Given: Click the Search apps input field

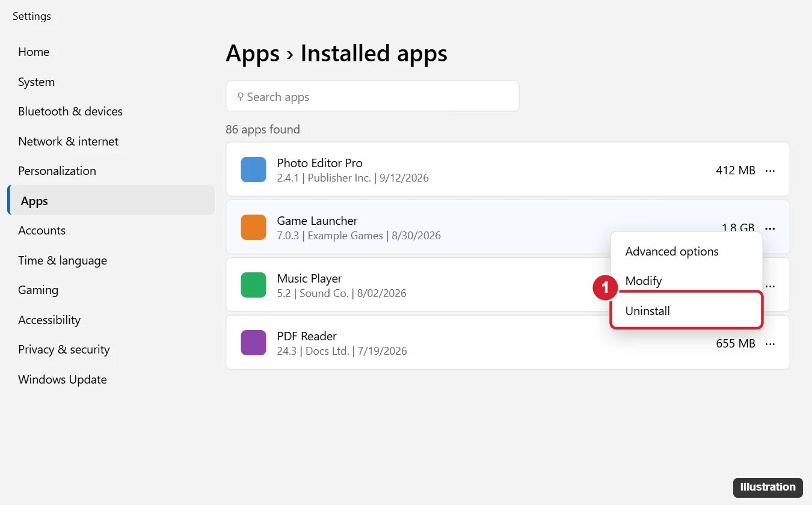Looking at the screenshot, I should coord(372,96).
